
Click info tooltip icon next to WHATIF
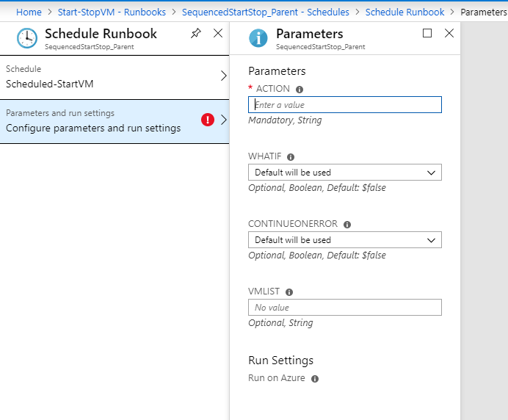coord(291,157)
